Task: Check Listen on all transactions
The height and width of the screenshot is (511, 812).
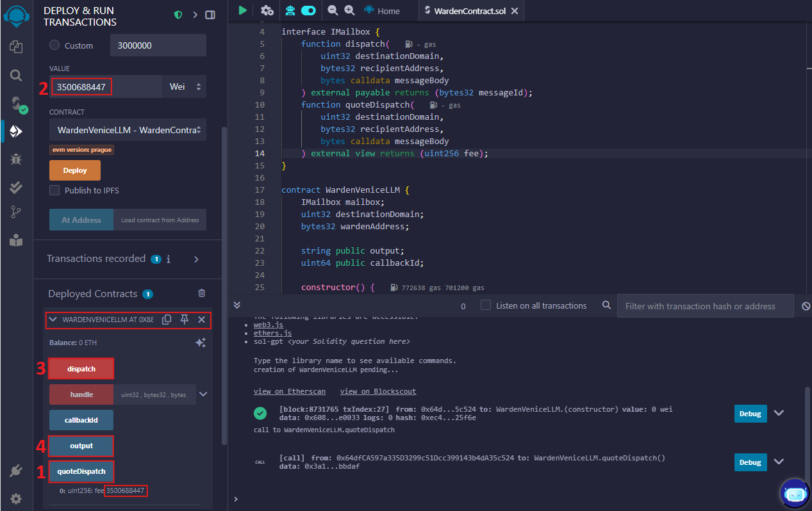Action: pyautogui.click(x=486, y=305)
